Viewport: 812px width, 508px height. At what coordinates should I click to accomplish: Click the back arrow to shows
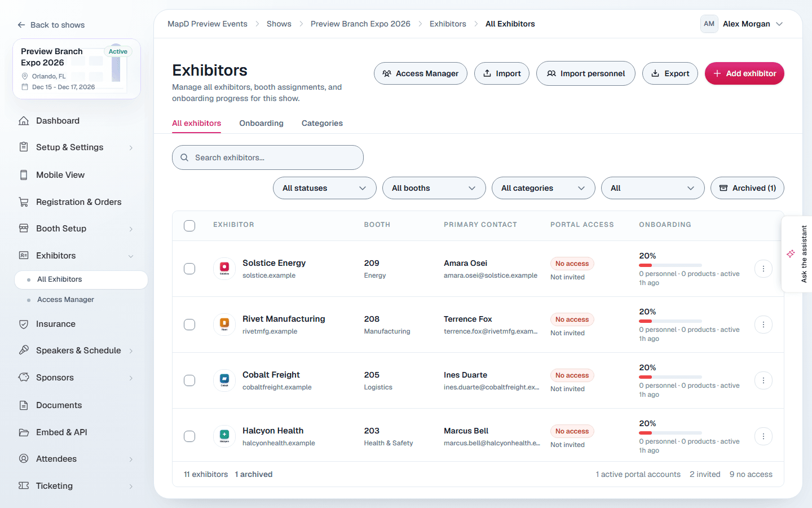[x=21, y=25]
